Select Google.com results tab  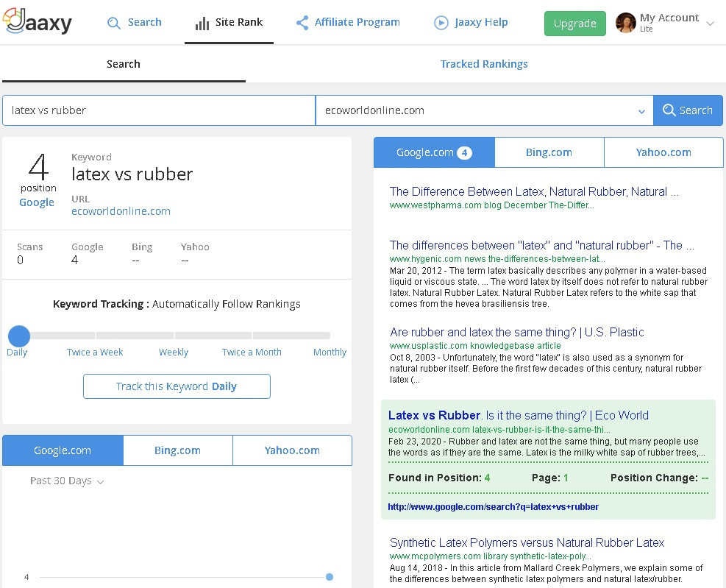(434, 152)
